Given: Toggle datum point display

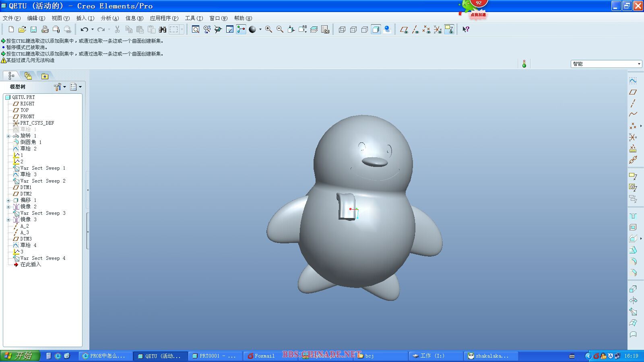Looking at the screenshot, I should tap(427, 29).
